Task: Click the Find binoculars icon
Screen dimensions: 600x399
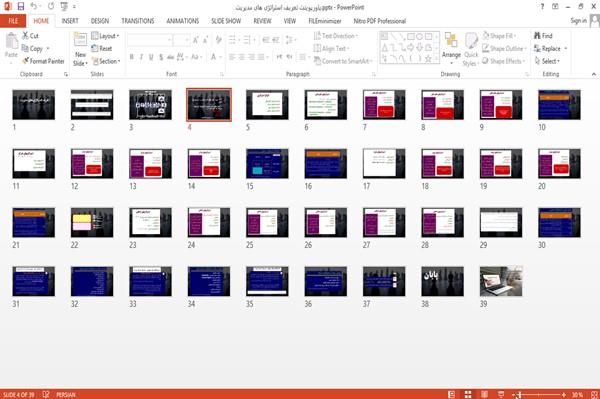Action: [x=537, y=36]
